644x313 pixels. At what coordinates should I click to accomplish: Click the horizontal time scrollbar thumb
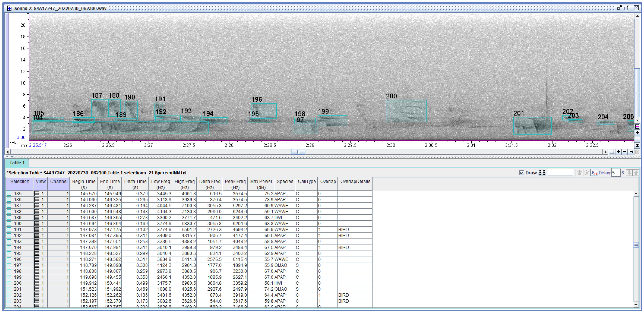(x=298, y=152)
